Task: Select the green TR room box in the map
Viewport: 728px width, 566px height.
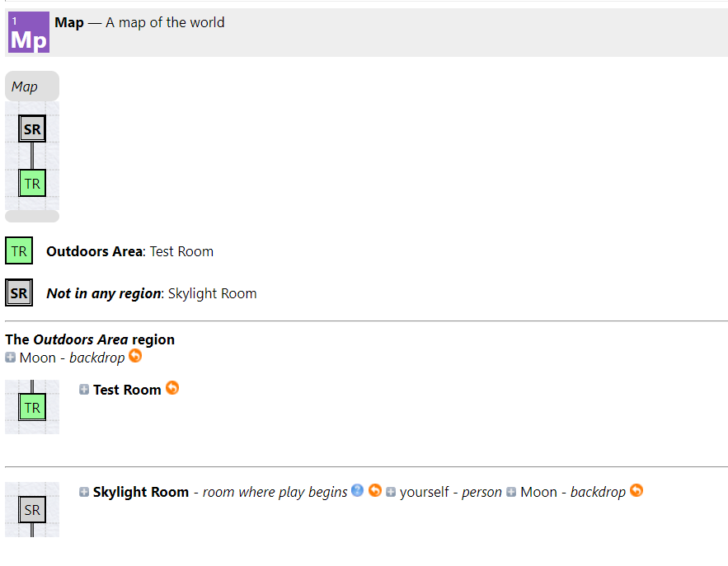Action: point(32,183)
